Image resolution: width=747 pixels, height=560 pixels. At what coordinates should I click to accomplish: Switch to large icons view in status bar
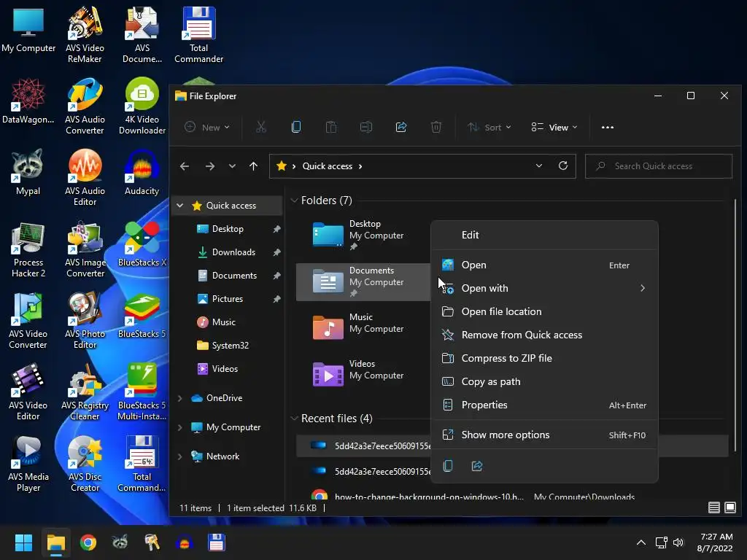729,507
